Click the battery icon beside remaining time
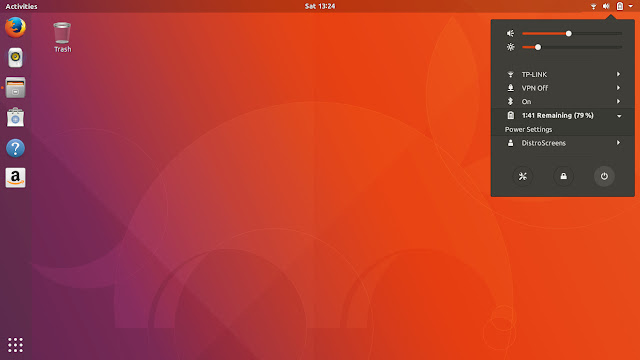The height and width of the screenshot is (360, 640). [x=511, y=116]
